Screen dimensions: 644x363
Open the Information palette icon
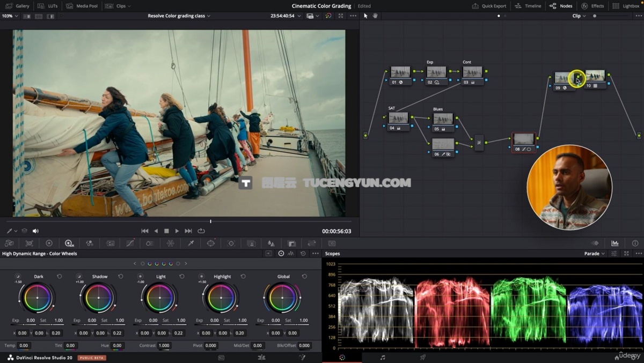pos(635,243)
